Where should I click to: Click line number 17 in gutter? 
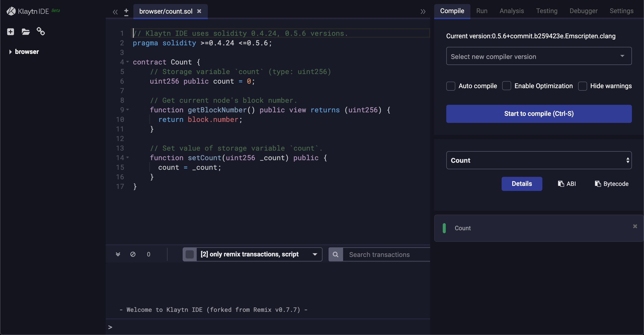coord(120,187)
